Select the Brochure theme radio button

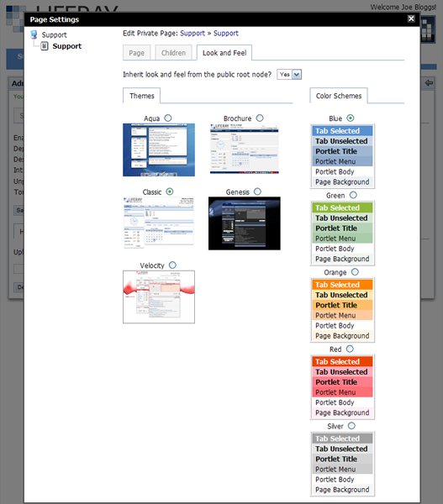(260, 118)
